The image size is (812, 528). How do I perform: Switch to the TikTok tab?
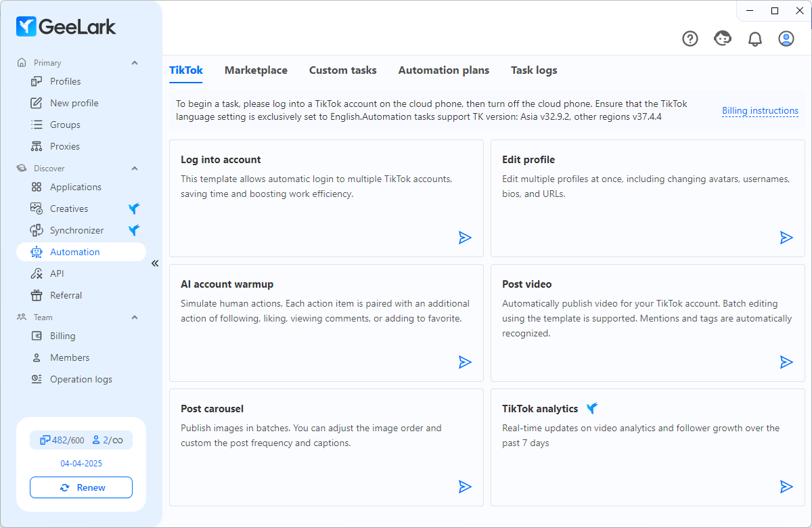(x=186, y=70)
